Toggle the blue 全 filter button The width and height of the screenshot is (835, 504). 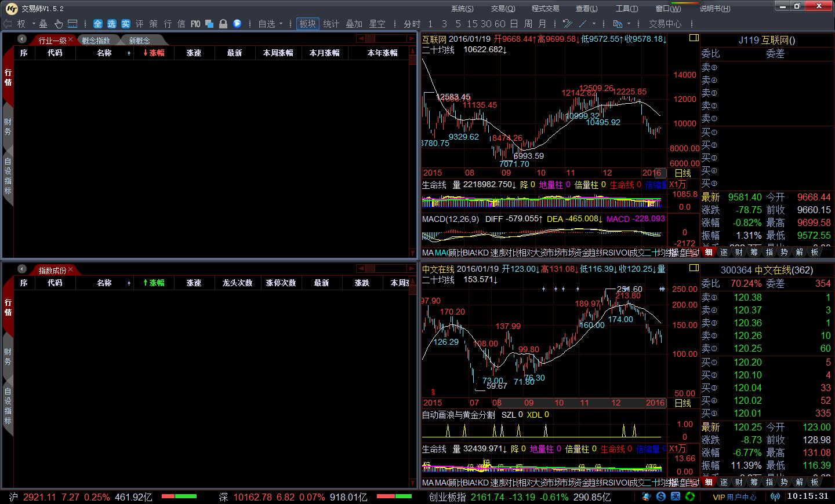(x=97, y=24)
